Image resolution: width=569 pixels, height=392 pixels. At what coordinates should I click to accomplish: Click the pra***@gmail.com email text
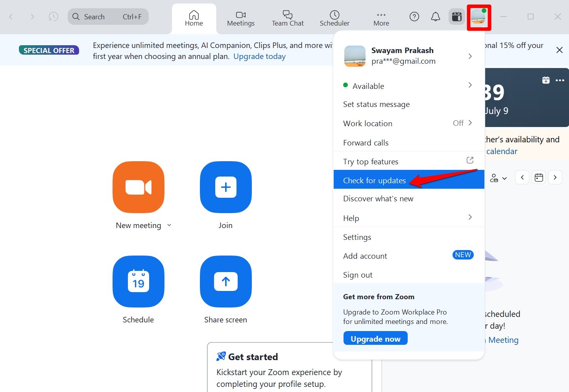click(403, 61)
